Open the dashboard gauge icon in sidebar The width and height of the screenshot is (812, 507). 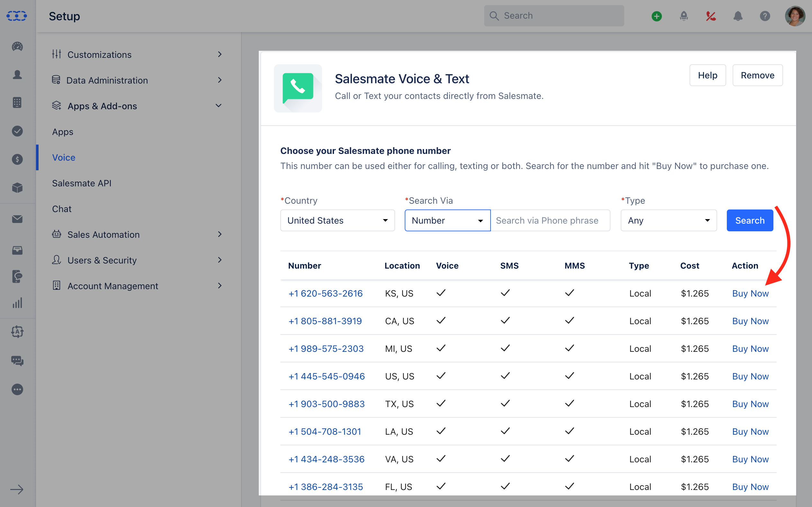coord(17,46)
